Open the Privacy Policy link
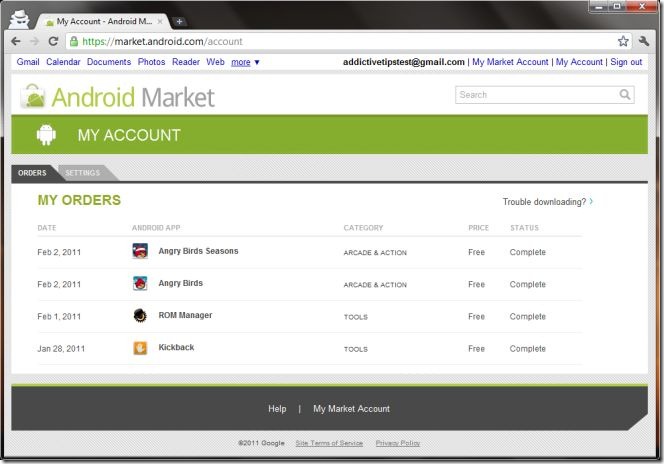The width and height of the screenshot is (664, 464). tap(398, 443)
